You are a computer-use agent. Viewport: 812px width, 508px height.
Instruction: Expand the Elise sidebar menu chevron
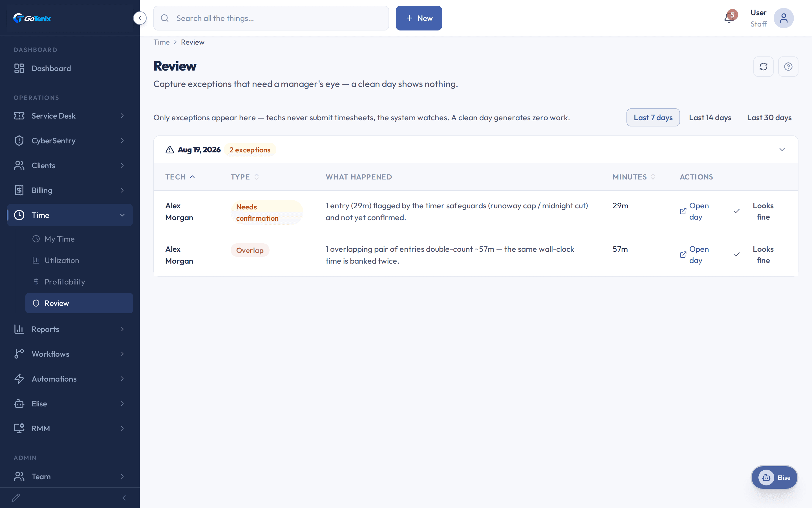coord(122,404)
